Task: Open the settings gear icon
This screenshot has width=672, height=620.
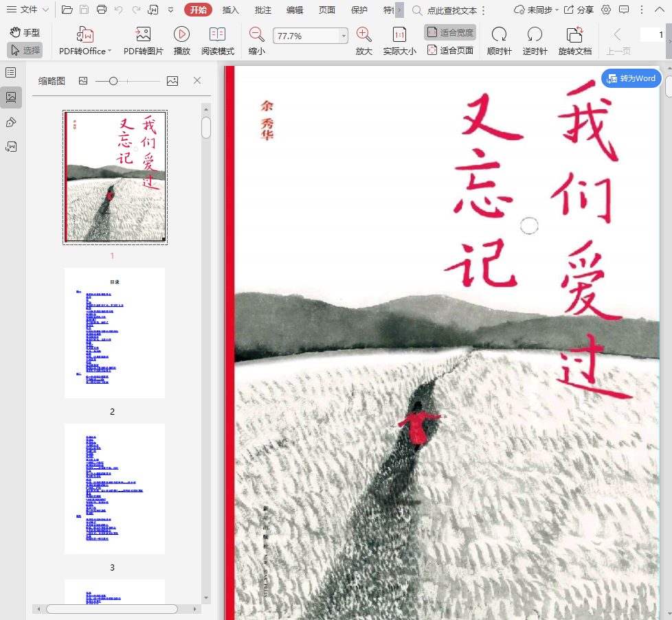Action: click(x=606, y=10)
